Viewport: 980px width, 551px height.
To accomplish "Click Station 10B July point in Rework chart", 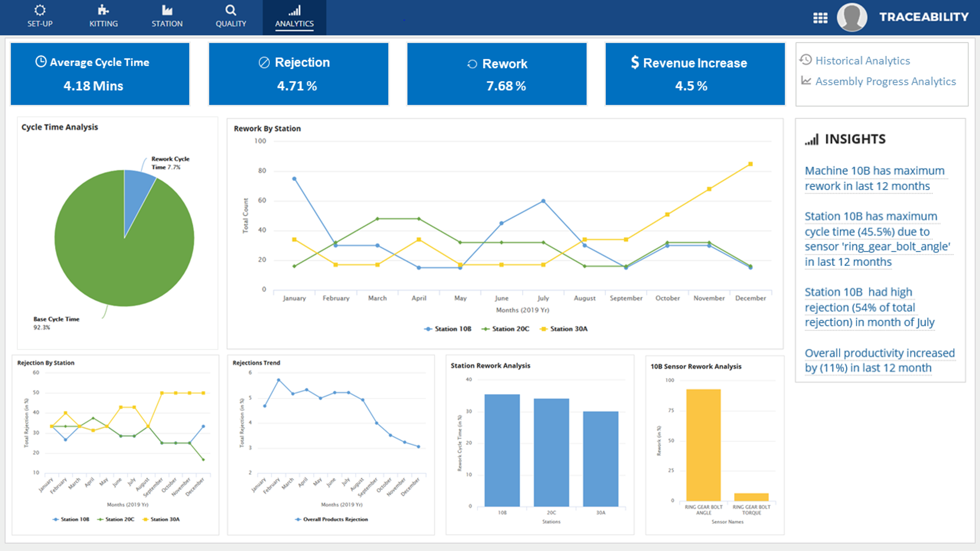I will [543, 201].
